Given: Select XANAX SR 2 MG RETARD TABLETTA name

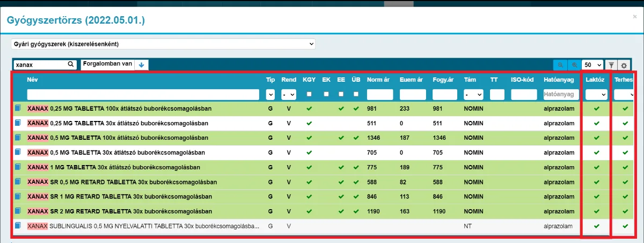Looking at the screenshot, I should 119,211.
